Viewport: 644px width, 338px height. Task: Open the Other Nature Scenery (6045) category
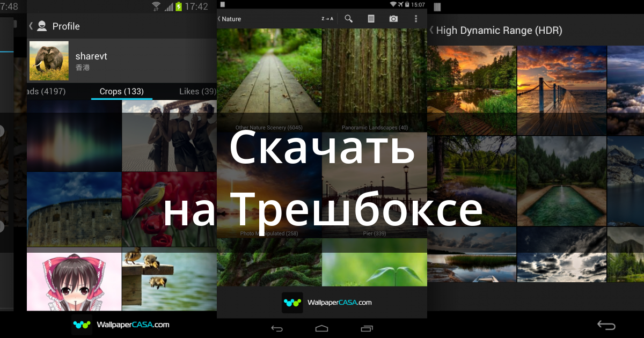coord(269,80)
